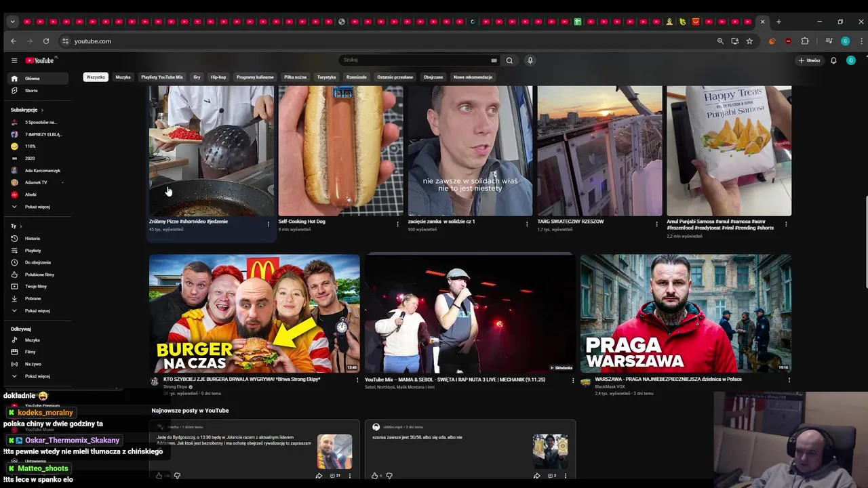Click the orange extension icon
Image resolution: width=868 pixels, height=488 pixels.
pos(772,41)
